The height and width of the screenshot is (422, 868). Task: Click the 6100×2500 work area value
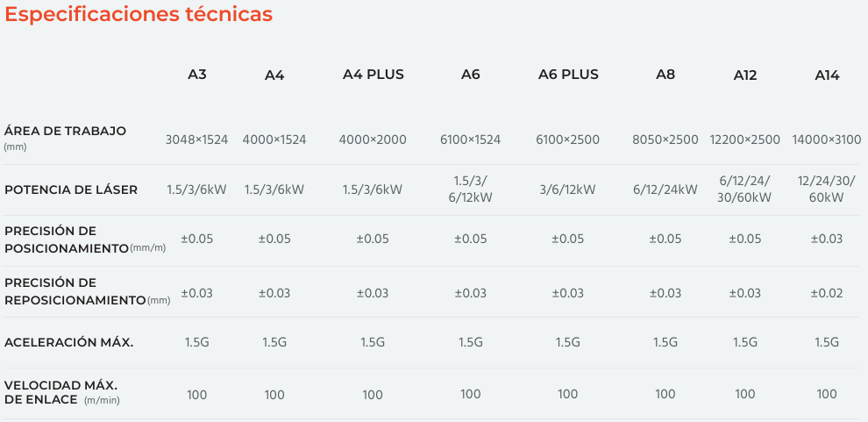[568, 139]
